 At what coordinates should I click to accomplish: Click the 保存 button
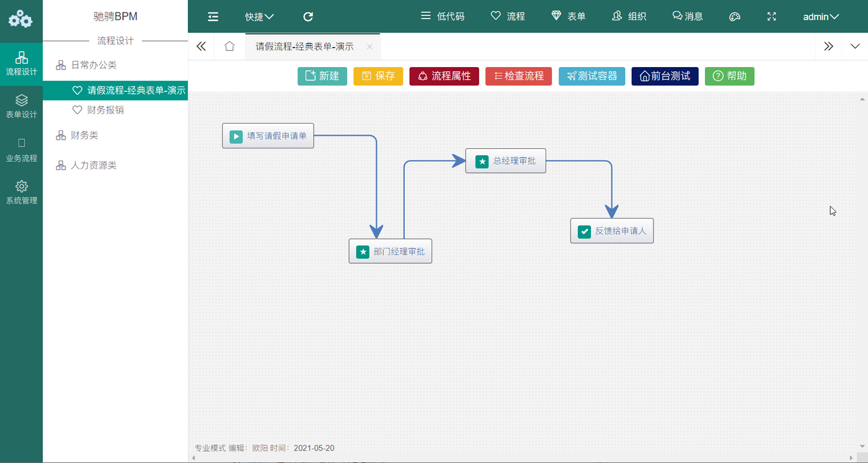378,76
